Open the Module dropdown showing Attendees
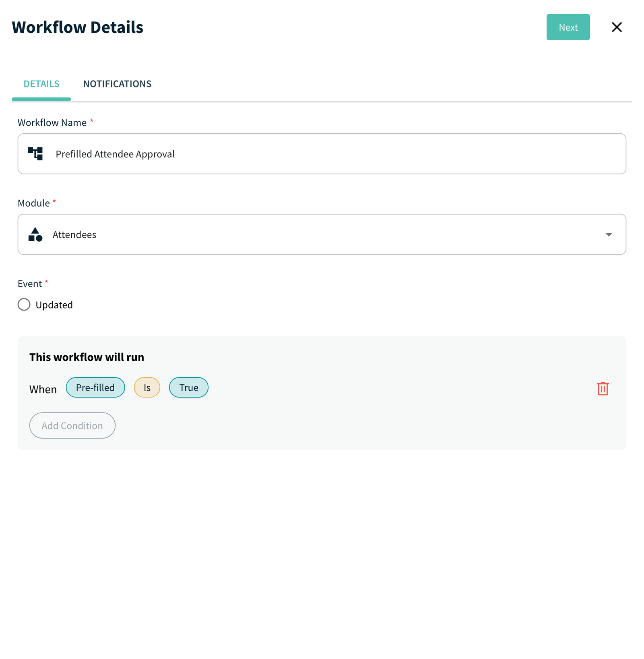This screenshot has height=659, width=644. (x=322, y=234)
